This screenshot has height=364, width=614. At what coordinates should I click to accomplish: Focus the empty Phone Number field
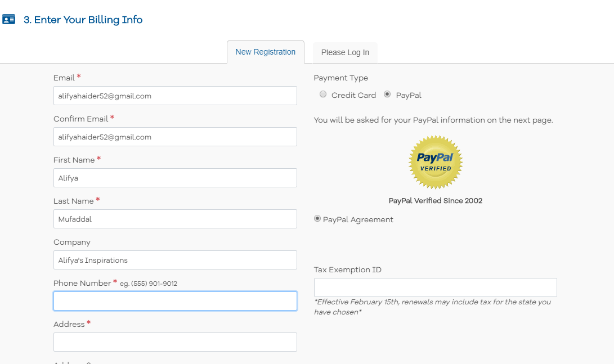click(175, 301)
